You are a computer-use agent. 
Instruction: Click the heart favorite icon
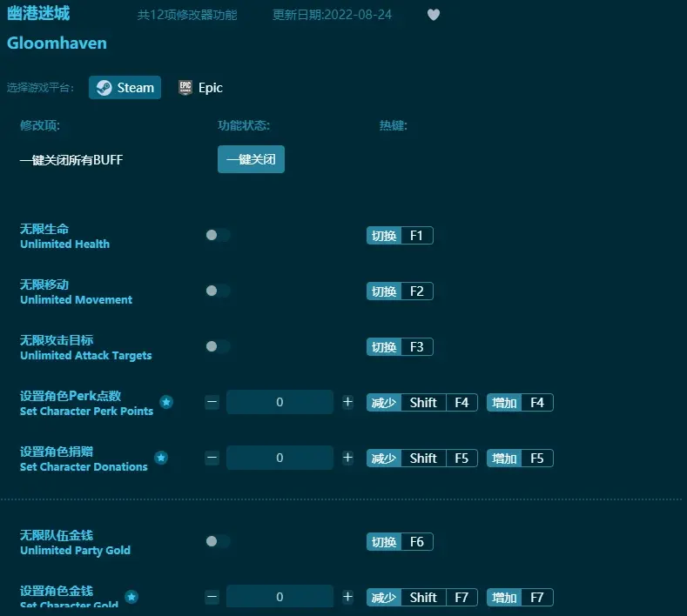click(x=434, y=15)
